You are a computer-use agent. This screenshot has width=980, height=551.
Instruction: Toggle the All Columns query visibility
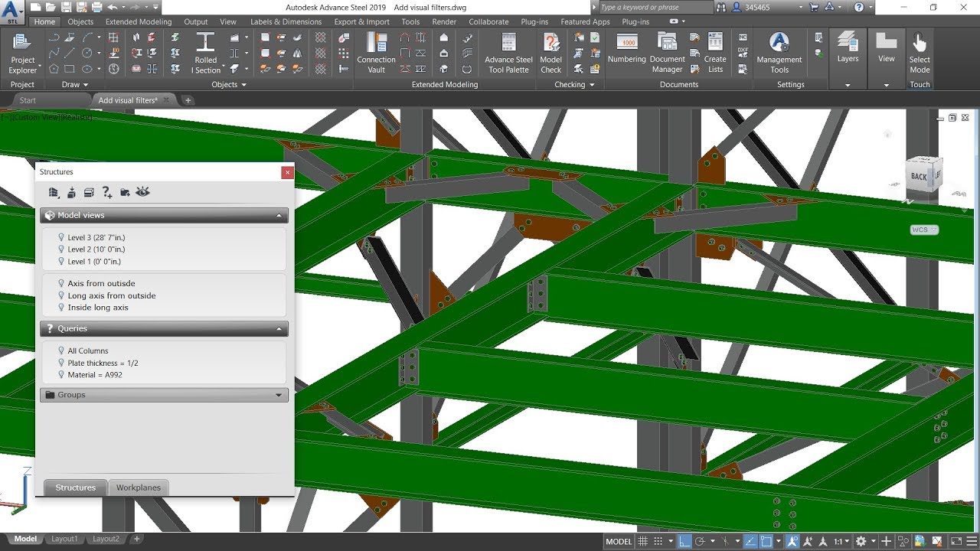(61, 350)
